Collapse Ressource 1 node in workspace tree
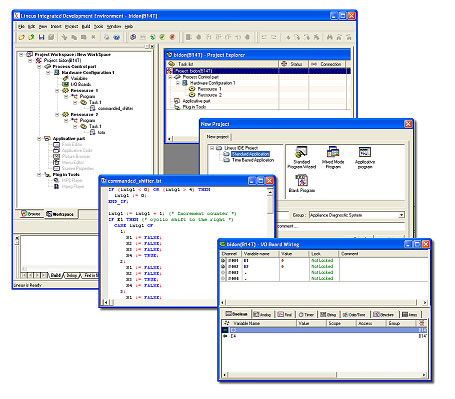Image resolution: width=455 pixels, height=399 pixels. coord(57,90)
